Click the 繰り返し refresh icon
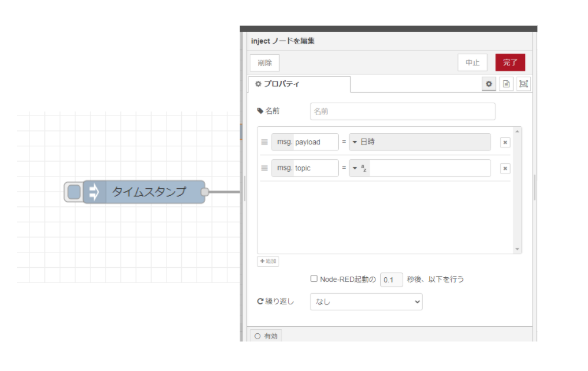Image resolution: width=588 pixels, height=371 pixels. pos(260,301)
